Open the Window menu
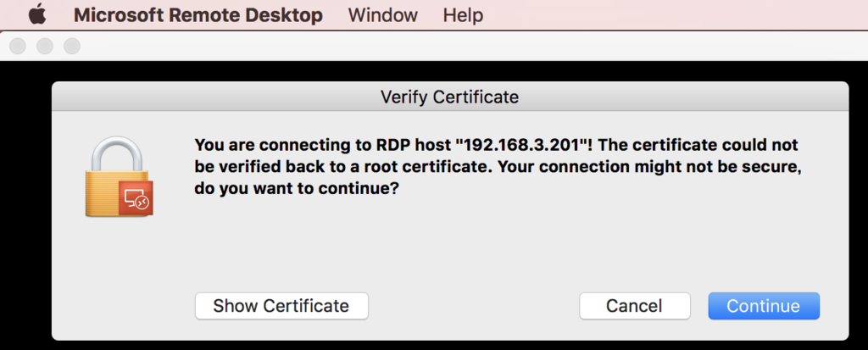The height and width of the screenshot is (350, 868). 382,15
